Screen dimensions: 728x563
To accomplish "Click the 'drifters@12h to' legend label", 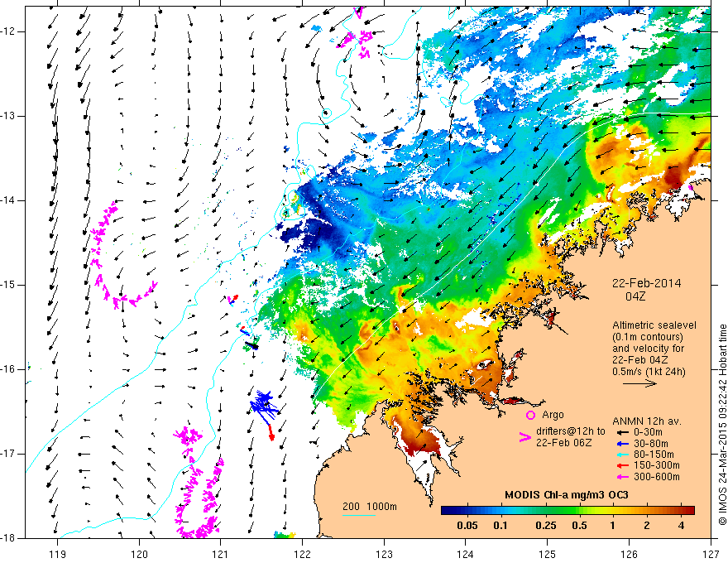I will [571, 431].
